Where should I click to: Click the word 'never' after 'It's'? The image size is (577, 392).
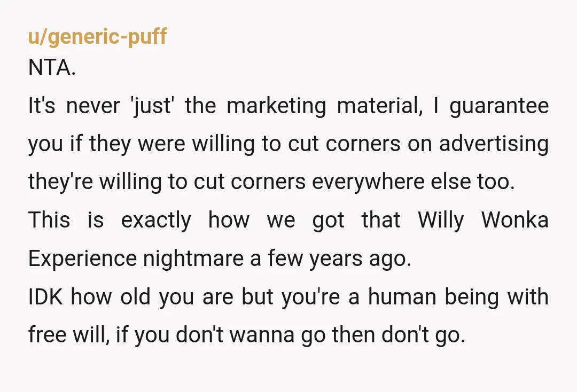pyautogui.click(x=93, y=106)
